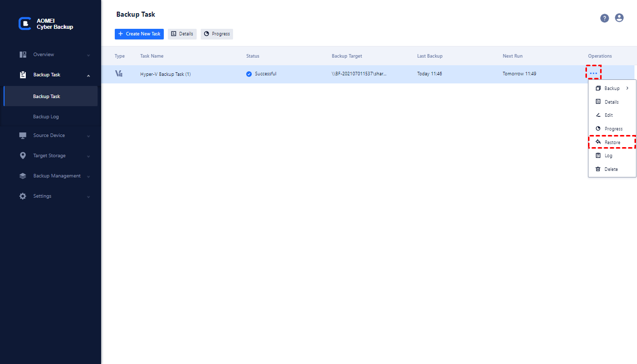Screen dimensions: 637x364
Task: Click the Today 11:46 last backup cell
Action: tap(430, 74)
